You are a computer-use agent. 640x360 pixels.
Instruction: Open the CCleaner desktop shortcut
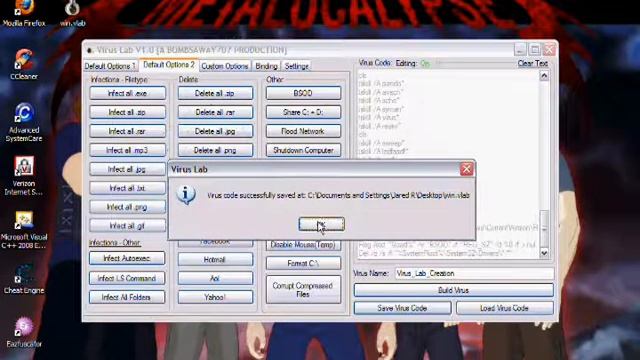click(24, 64)
